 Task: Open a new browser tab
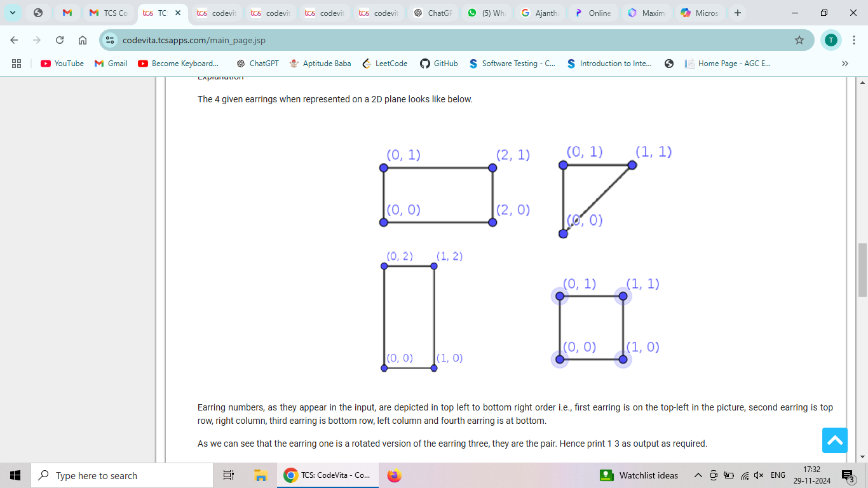click(x=738, y=13)
